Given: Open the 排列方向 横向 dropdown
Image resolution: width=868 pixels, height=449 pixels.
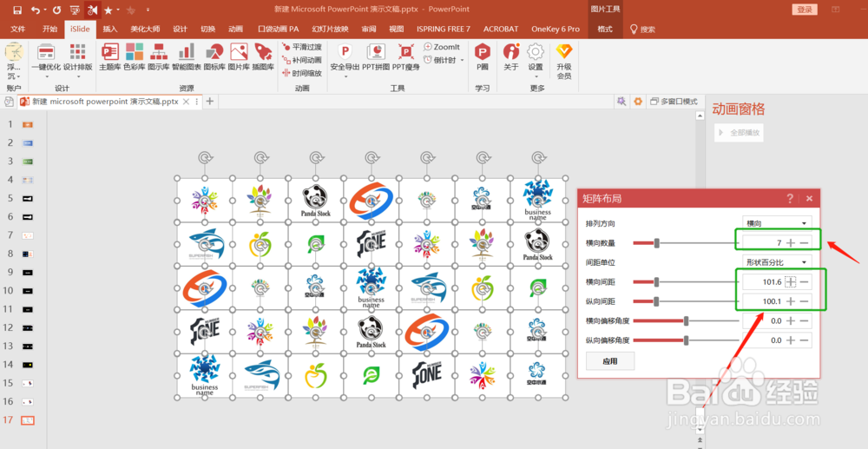Looking at the screenshot, I should [777, 223].
